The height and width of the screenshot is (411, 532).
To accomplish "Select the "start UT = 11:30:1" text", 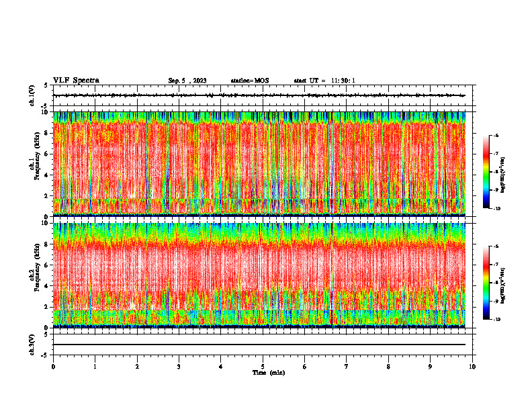I will pos(324,81).
